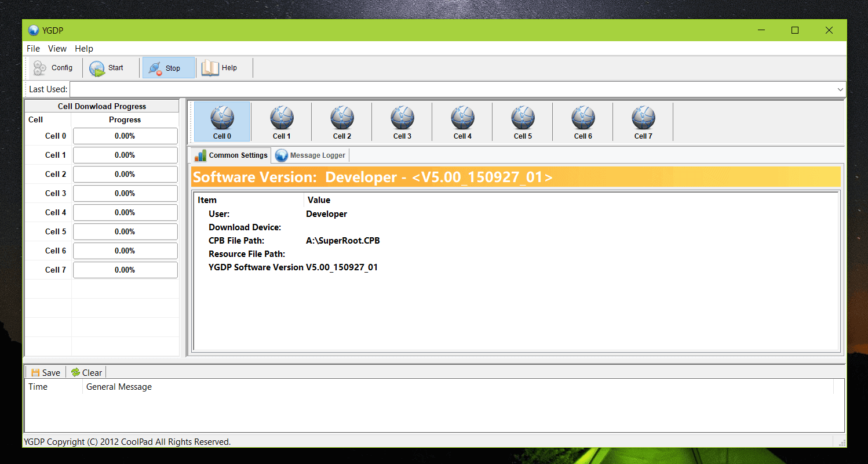The width and height of the screenshot is (868, 464).
Task: Maximize the YGDP window
Action: [x=795, y=30]
